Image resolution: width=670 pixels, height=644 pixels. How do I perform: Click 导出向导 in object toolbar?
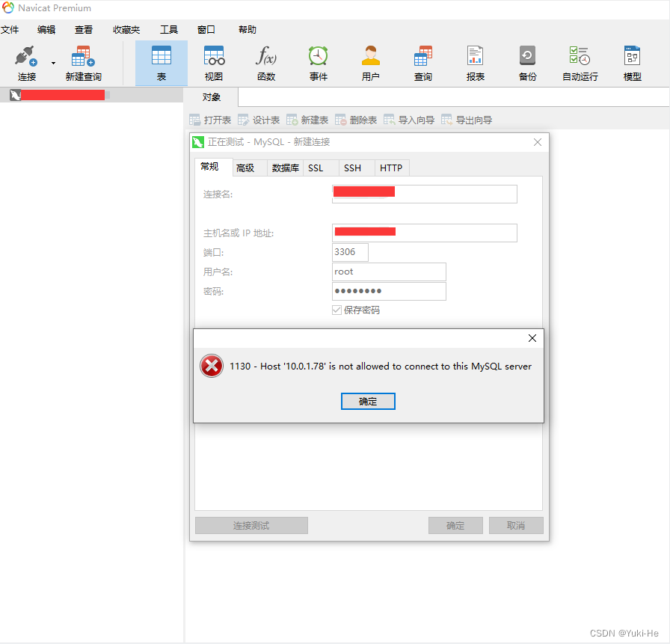(x=467, y=120)
